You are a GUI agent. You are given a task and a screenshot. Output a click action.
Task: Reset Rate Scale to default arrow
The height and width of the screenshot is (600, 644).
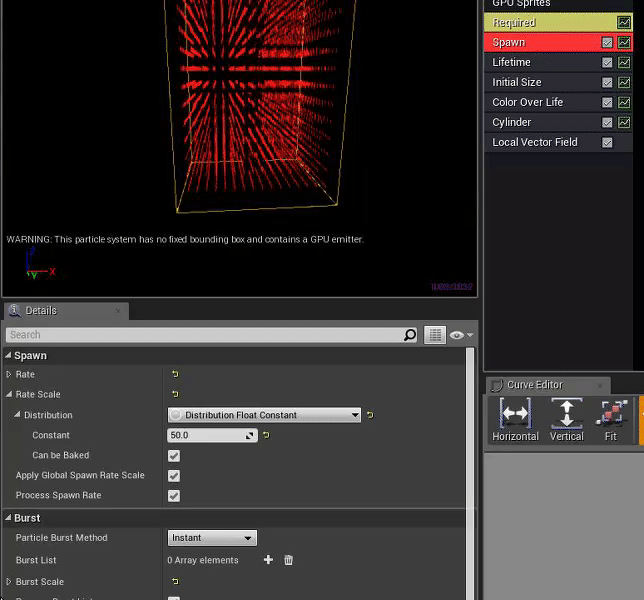[x=175, y=394]
